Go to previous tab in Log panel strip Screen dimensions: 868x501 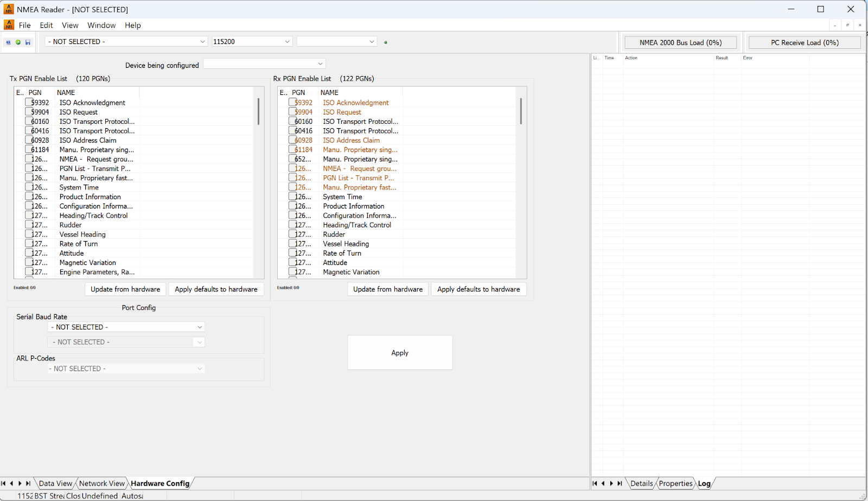603,484
